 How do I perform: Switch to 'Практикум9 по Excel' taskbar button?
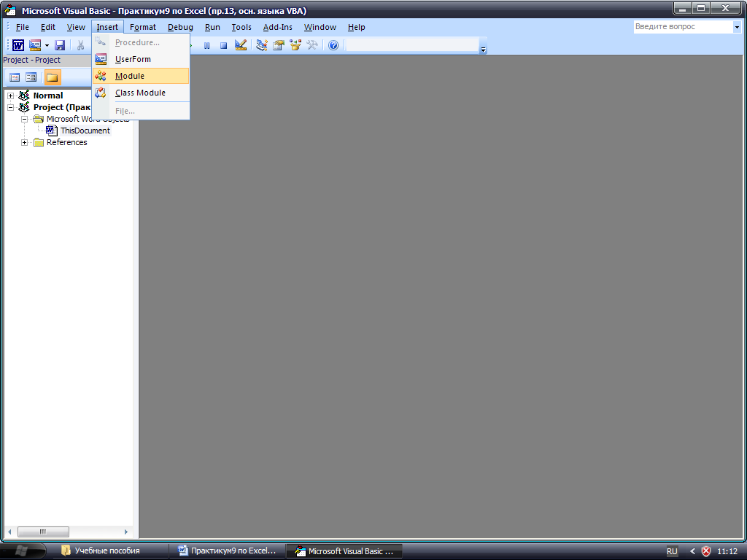[x=228, y=551]
